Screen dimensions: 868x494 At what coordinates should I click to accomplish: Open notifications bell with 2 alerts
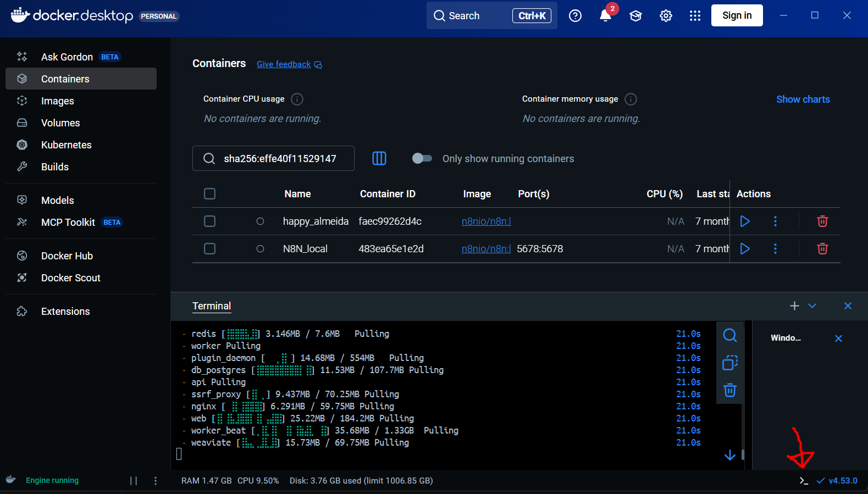coord(606,15)
